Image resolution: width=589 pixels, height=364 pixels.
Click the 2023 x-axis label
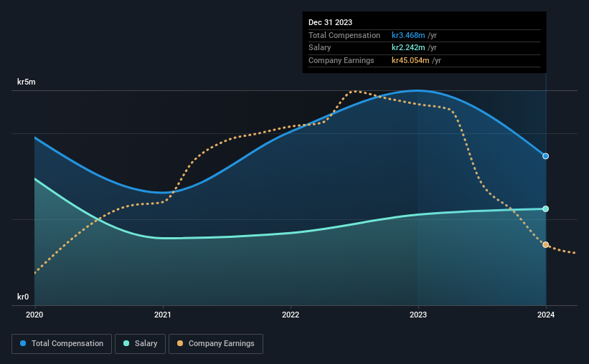coord(418,315)
